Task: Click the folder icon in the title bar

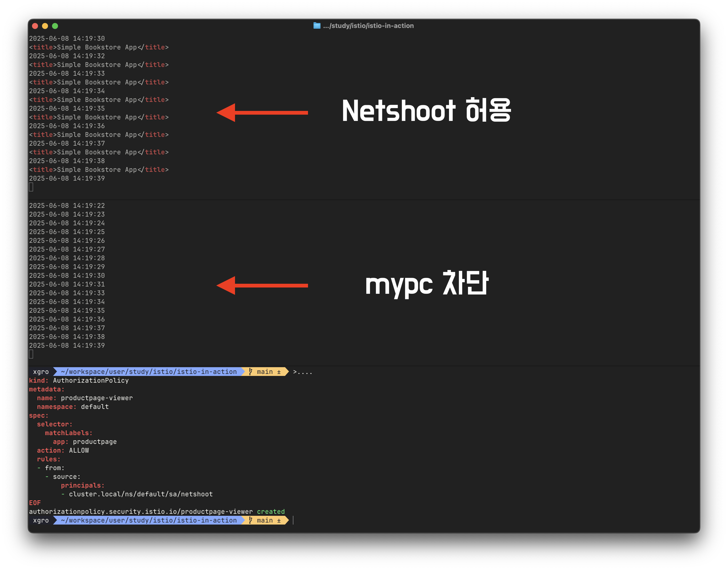Action: 316,26
